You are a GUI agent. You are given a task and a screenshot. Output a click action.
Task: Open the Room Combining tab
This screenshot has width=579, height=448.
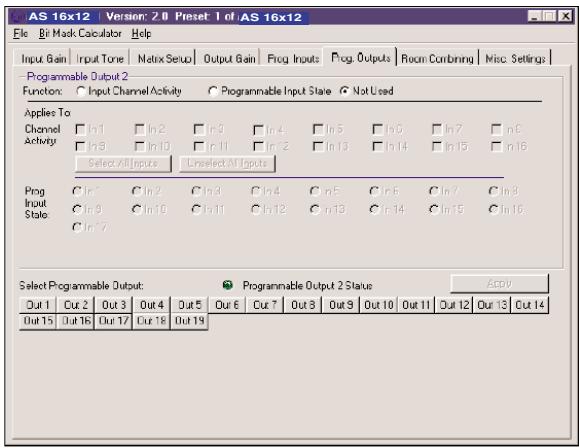point(437,59)
